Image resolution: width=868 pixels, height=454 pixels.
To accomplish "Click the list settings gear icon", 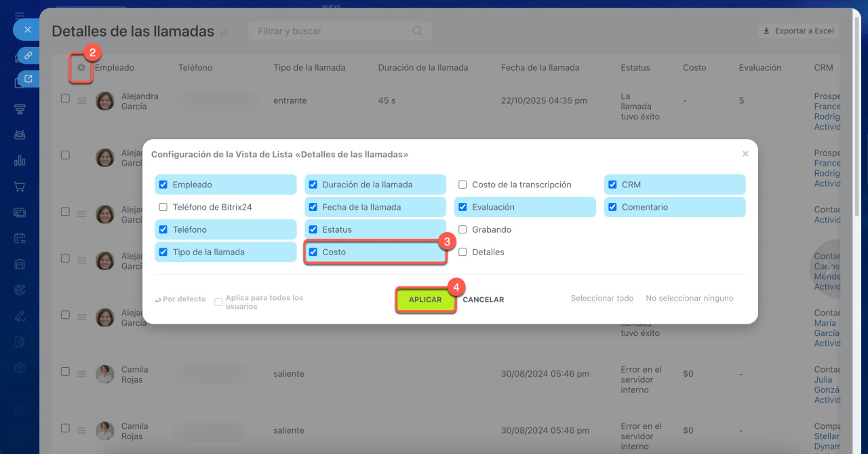I will click(x=81, y=68).
